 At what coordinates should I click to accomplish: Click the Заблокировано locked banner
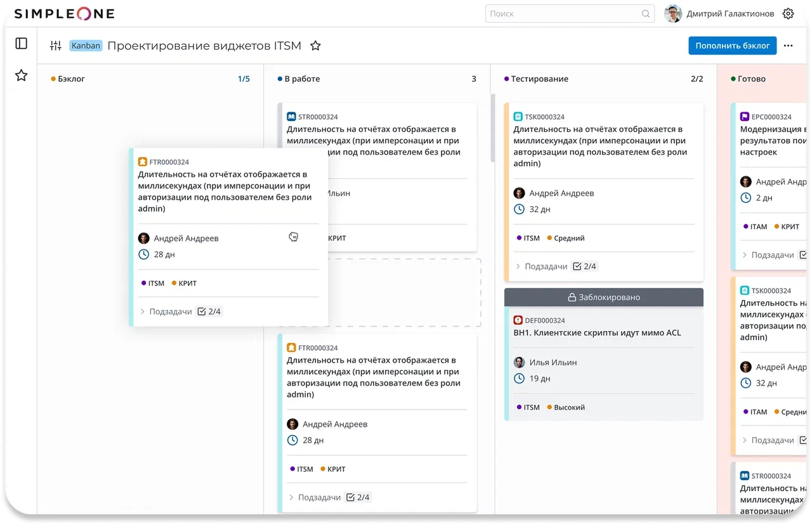[x=603, y=297]
